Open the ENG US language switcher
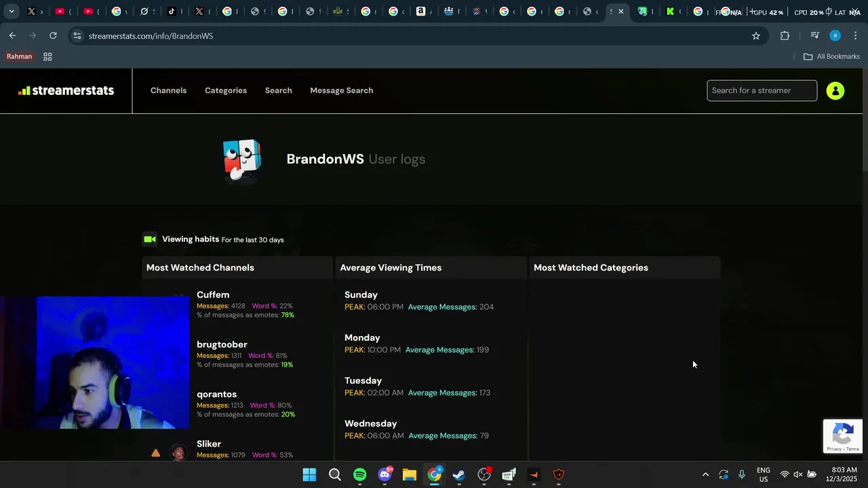 pos(764,474)
